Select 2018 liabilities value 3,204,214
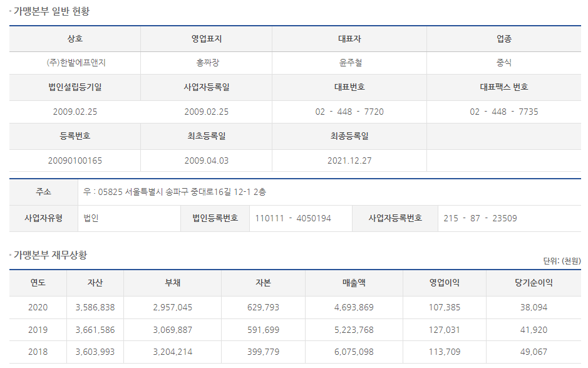588x368 pixels. tap(172, 352)
